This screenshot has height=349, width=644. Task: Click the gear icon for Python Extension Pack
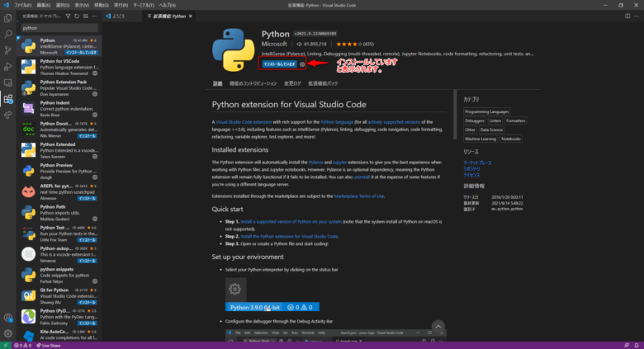(x=95, y=94)
